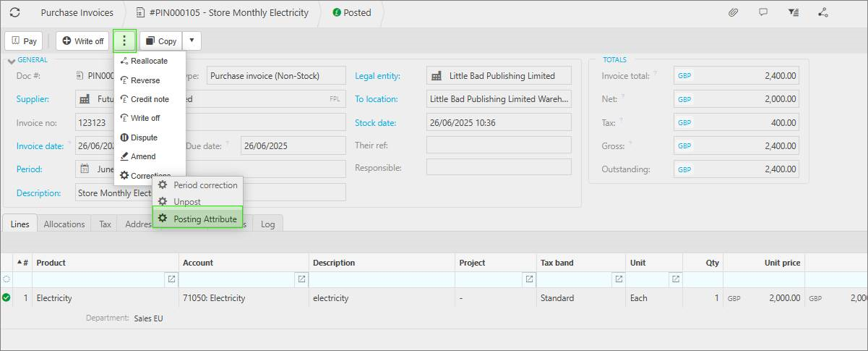The image size is (868, 351).
Task: Click the Account column header
Action: tap(244, 263)
